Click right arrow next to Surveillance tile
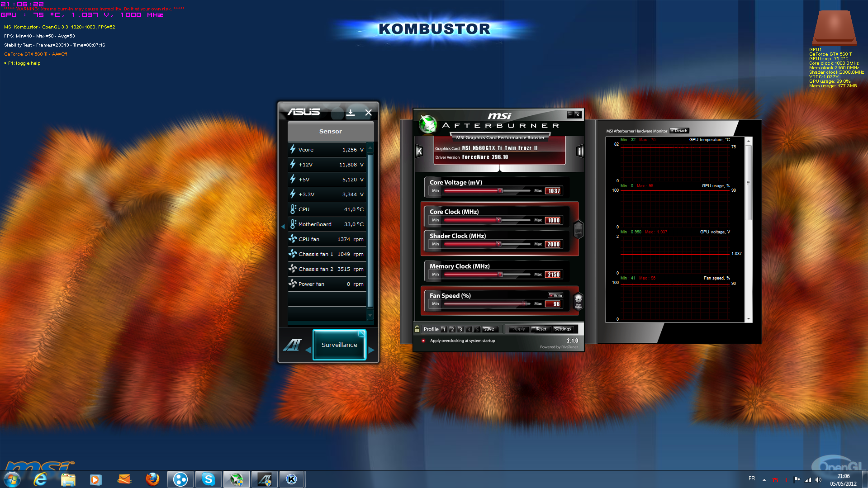The width and height of the screenshot is (868, 488). pos(371,350)
